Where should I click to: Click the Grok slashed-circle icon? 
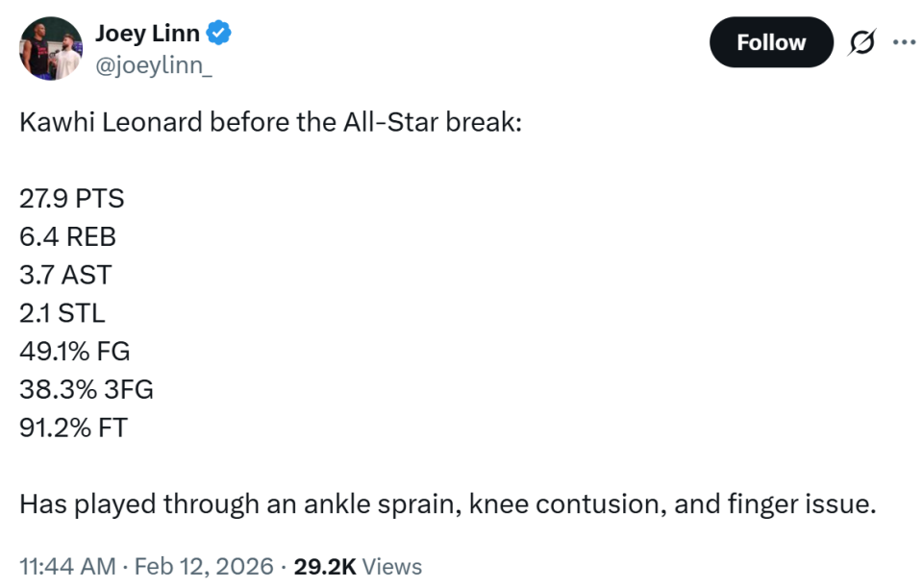click(861, 42)
